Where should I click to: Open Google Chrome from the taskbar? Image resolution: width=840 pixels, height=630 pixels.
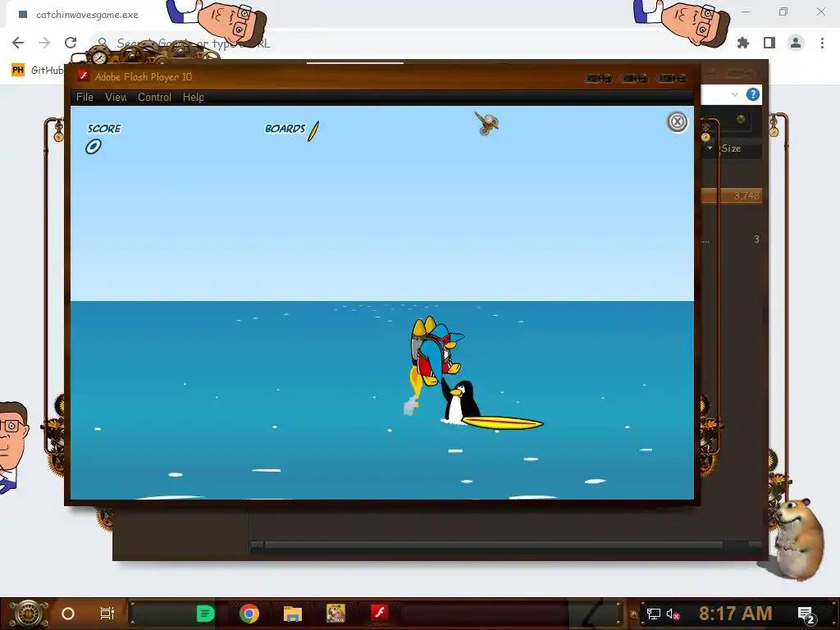pos(249,614)
